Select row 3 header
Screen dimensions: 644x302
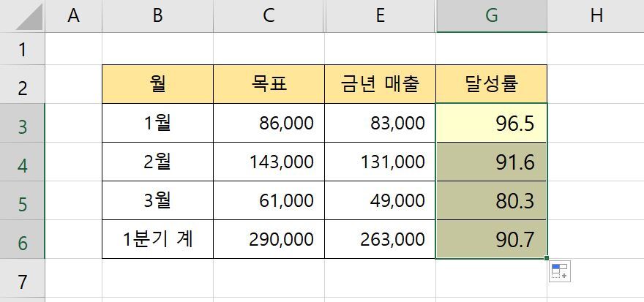pos(22,123)
